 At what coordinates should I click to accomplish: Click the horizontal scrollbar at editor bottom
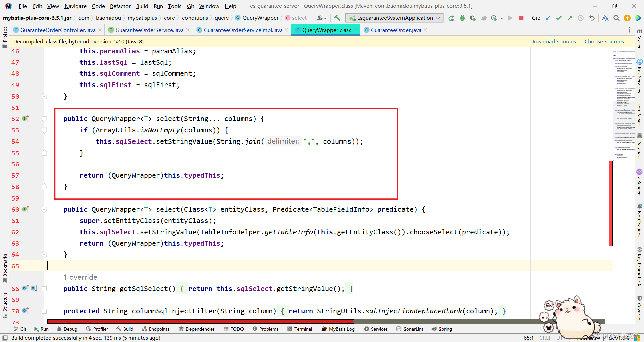(x=201, y=321)
